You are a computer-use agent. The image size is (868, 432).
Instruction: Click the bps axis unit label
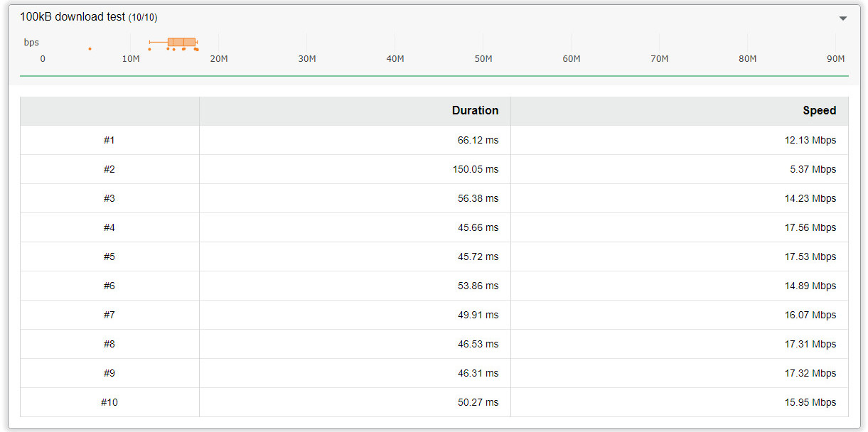pos(31,43)
